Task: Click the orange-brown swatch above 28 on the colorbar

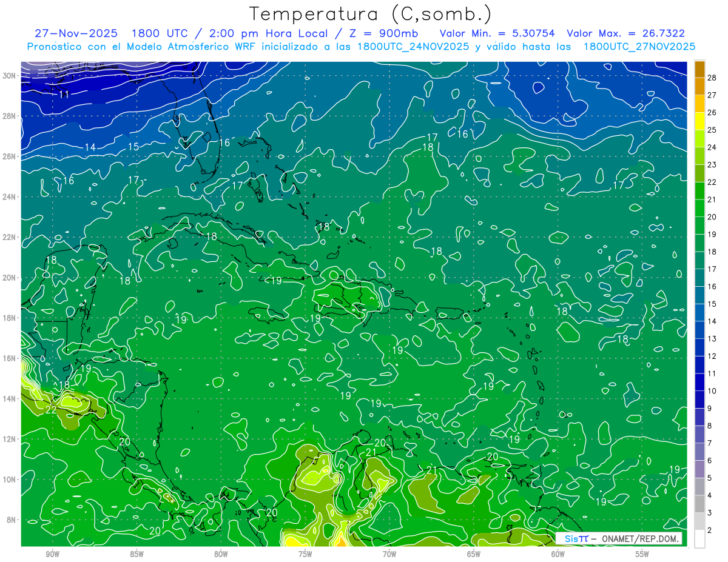Action: click(700, 69)
